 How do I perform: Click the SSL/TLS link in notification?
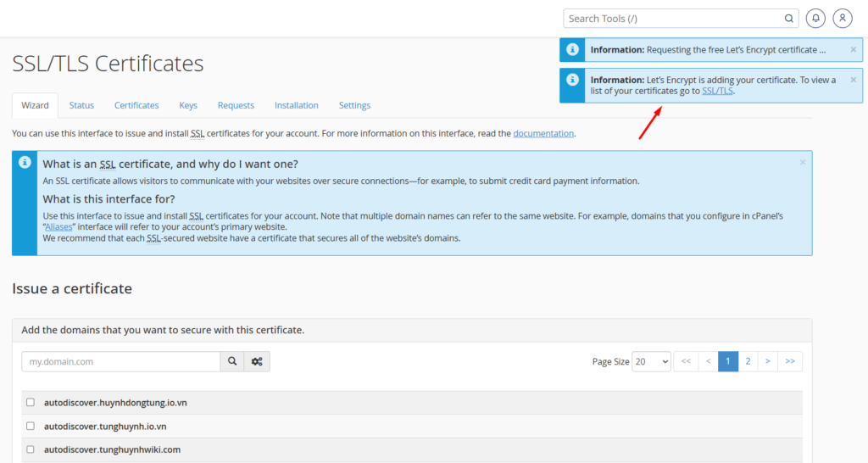718,91
